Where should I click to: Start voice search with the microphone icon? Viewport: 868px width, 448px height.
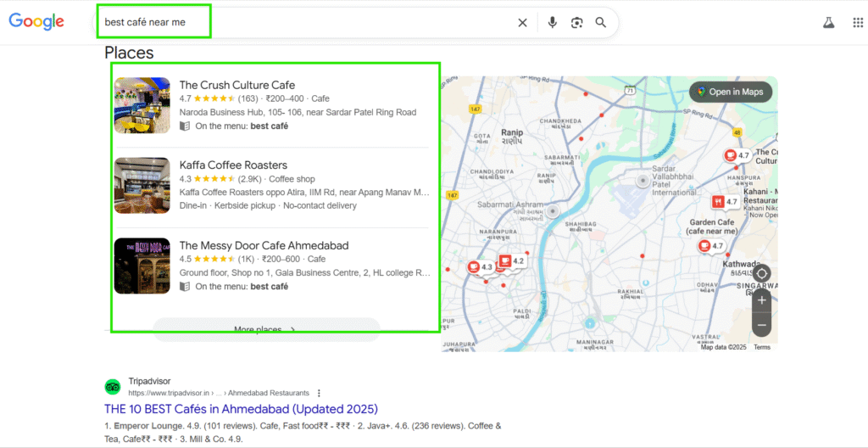(x=552, y=23)
